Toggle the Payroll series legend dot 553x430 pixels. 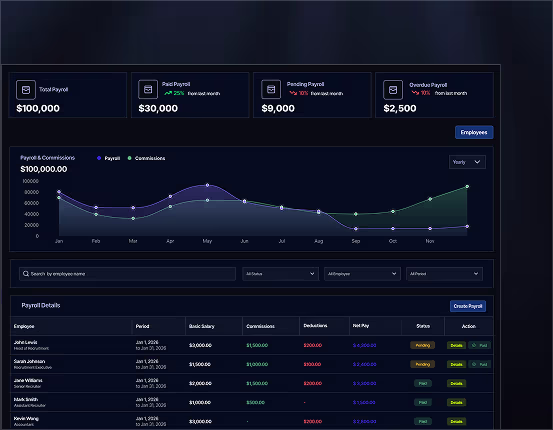(x=99, y=158)
